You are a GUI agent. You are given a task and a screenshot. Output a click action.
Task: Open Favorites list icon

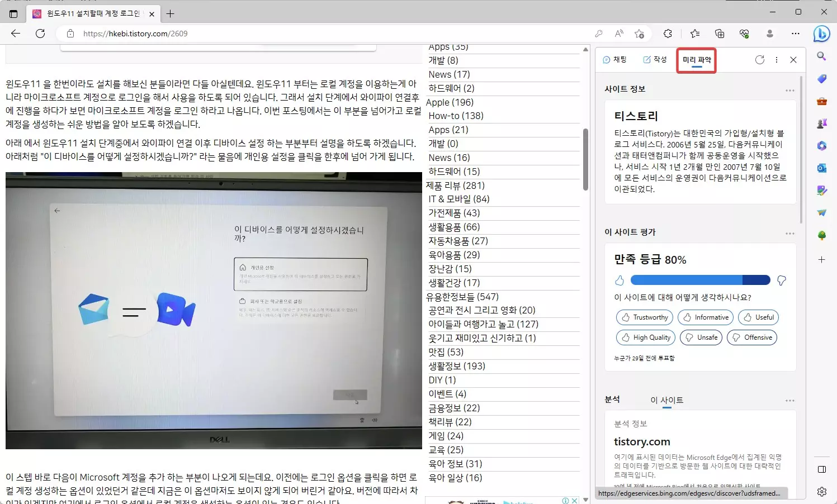click(695, 34)
